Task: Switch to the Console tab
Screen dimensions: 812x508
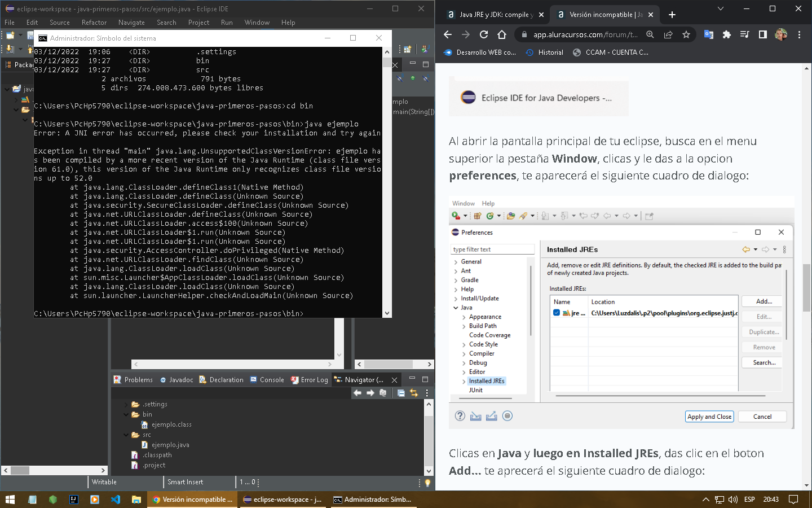Action: 267,380
